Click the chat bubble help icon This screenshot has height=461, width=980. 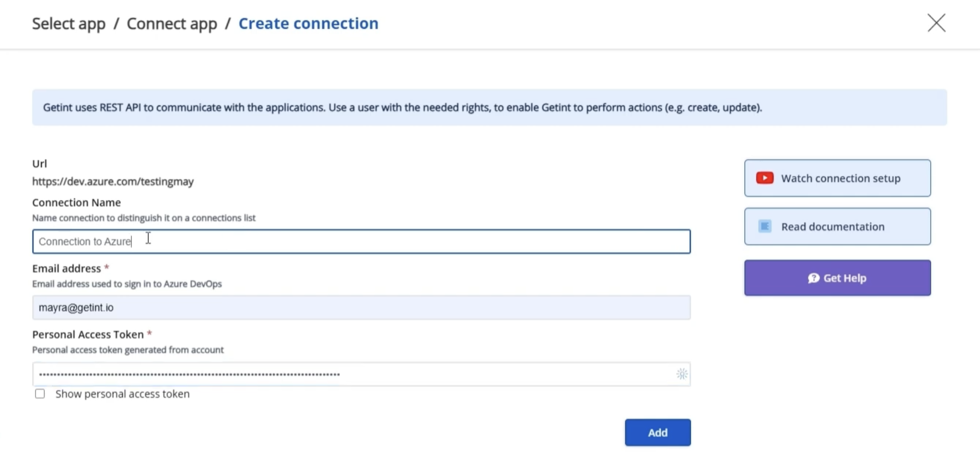(814, 278)
